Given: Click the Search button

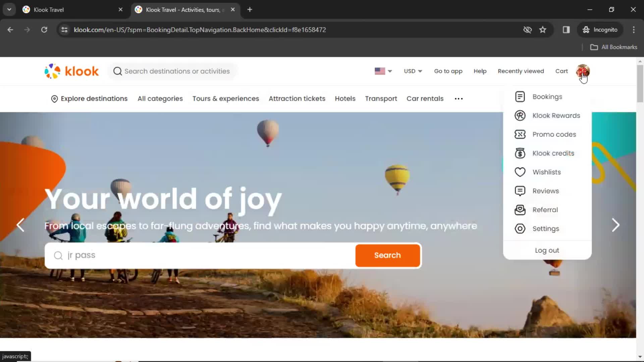Looking at the screenshot, I should click(x=387, y=255).
